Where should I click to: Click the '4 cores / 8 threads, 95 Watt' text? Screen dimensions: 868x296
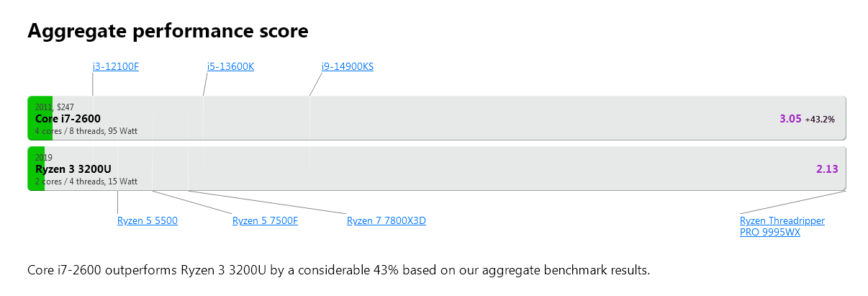pyautogui.click(x=86, y=131)
